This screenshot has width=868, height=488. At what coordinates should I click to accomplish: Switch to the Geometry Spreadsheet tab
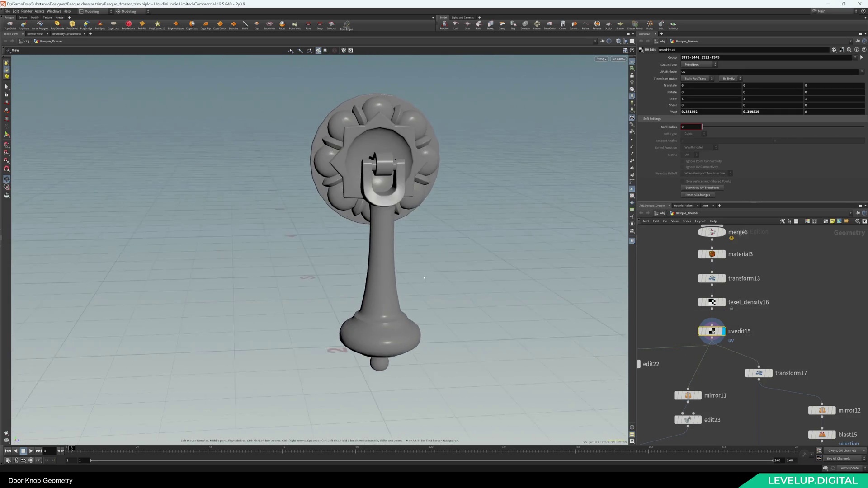point(66,34)
